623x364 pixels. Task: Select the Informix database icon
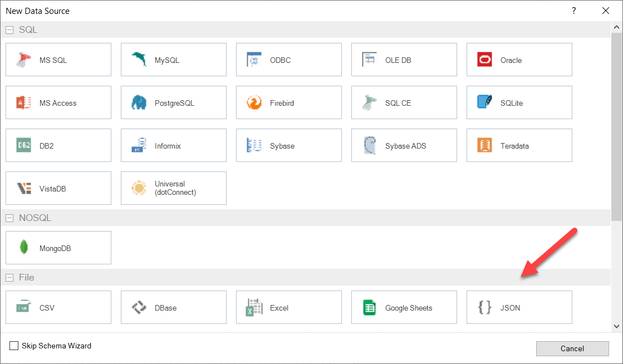pos(139,145)
